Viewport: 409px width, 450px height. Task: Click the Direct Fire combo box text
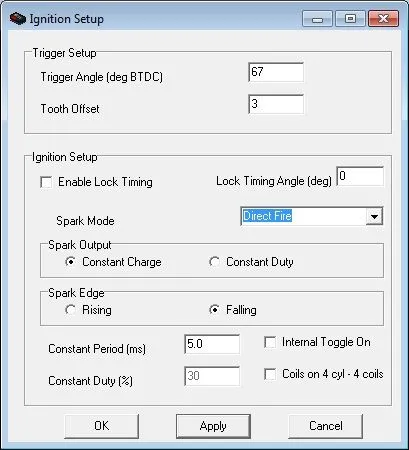(x=267, y=216)
